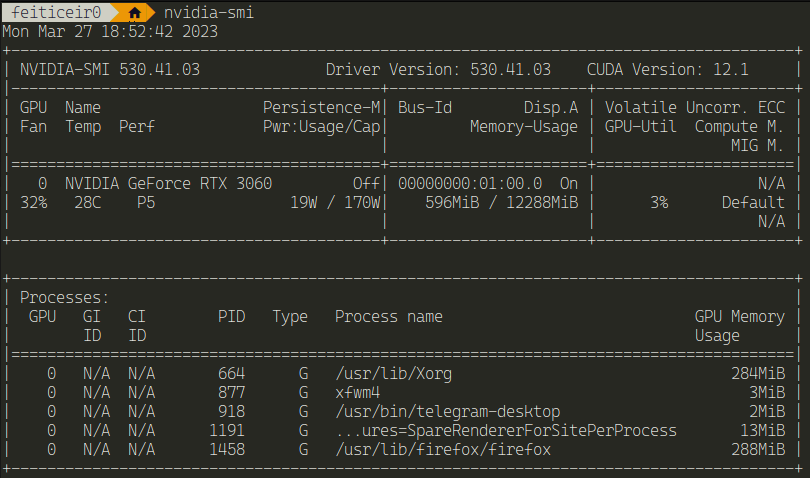810x478 pixels.
Task: Click the SpareRendererForSitePerProcess process entry
Action: [x=506, y=431]
